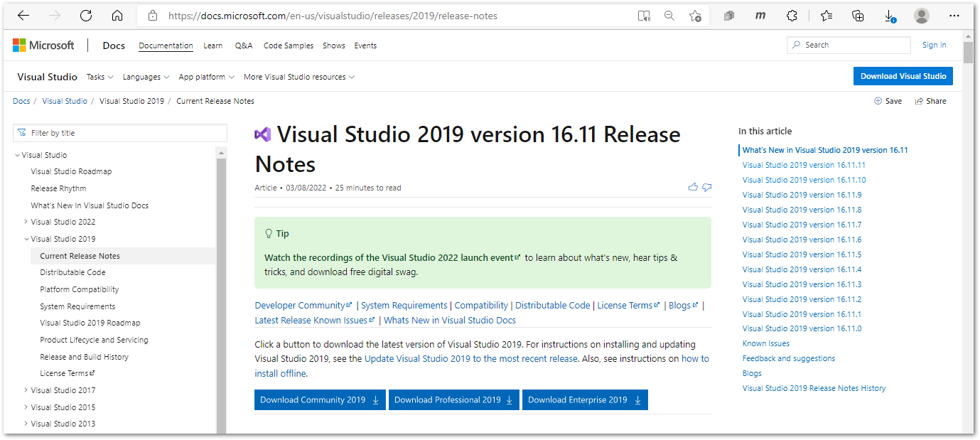The height and width of the screenshot is (440, 980).
Task: Select Visual Studio Roadmap in sidebar
Action: pos(71,171)
